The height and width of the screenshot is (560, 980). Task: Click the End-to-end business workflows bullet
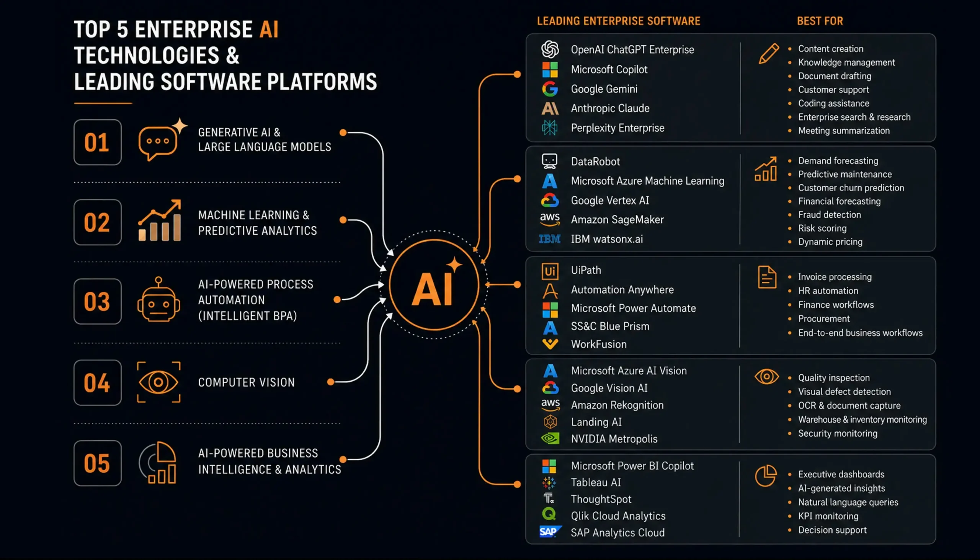[x=860, y=333]
